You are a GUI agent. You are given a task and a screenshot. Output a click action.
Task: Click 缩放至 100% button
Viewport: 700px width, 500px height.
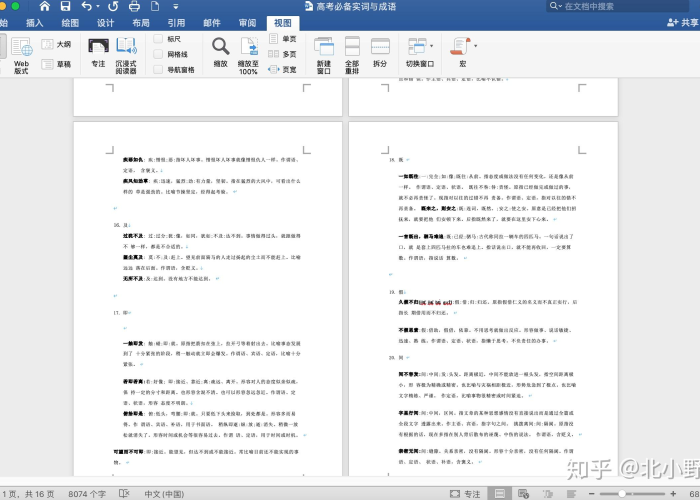pos(248,55)
